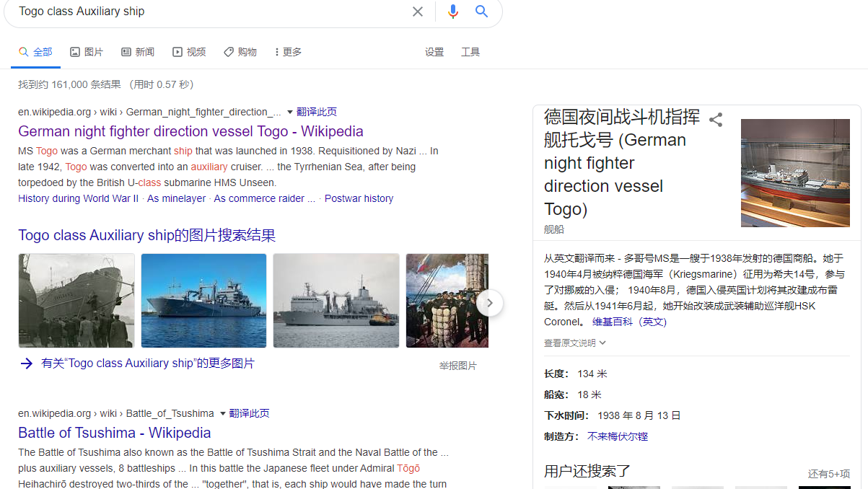868x489 pixels.
Task: Follow the As commerce raider sublink
Action: 265,198
